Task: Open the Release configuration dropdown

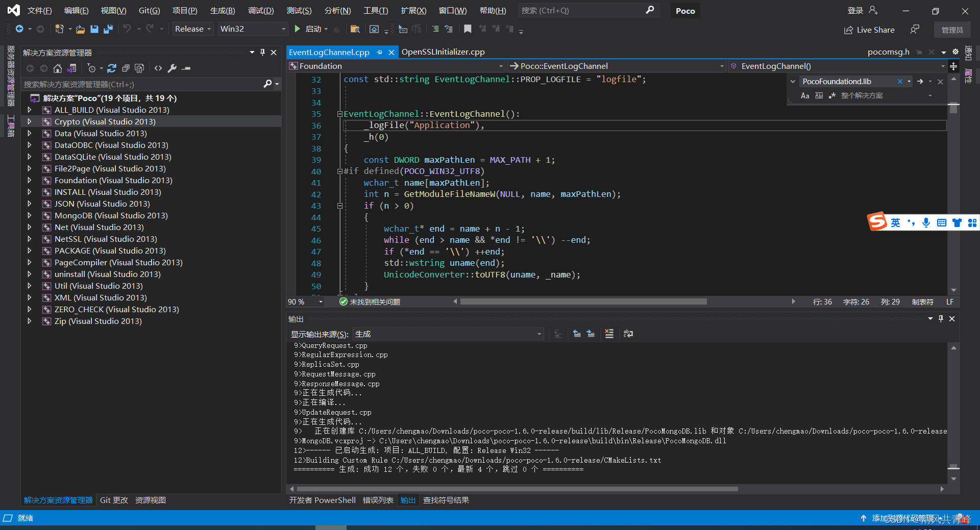Action: point(192,29)
